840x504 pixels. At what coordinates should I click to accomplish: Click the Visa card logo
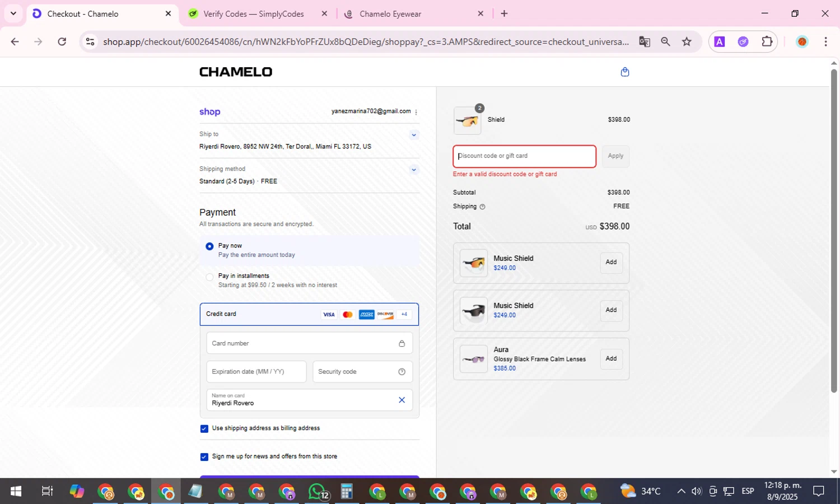(x=329, y=315)
